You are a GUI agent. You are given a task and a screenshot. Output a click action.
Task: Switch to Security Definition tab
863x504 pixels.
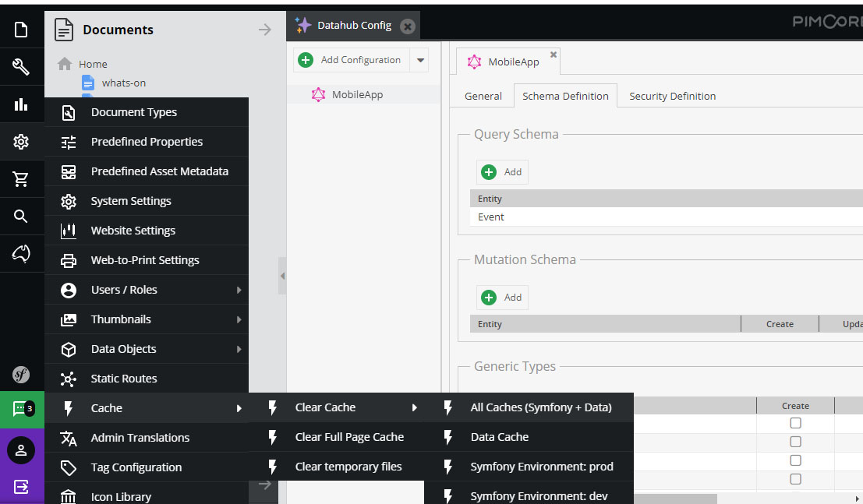coord(673,97)
